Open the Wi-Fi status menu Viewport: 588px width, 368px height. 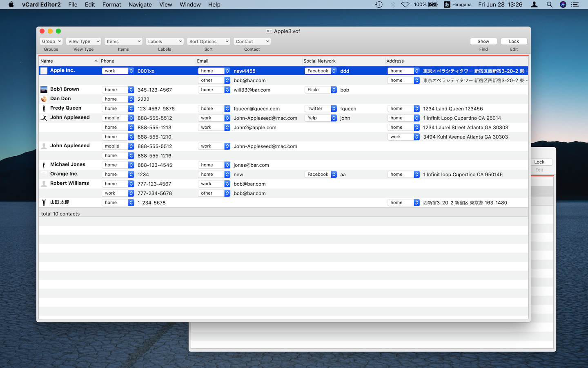coord(405,4)
